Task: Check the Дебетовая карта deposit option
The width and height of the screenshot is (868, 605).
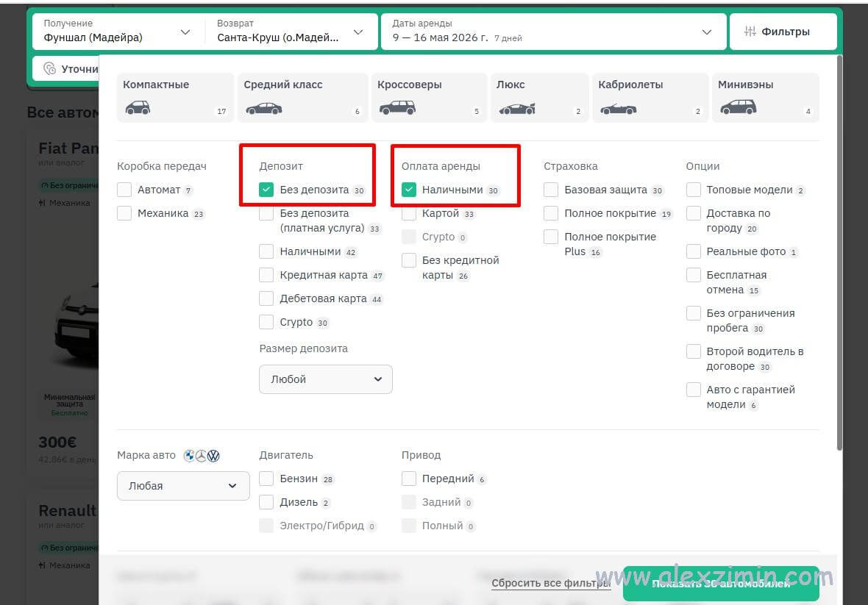Action: point(266,298)
